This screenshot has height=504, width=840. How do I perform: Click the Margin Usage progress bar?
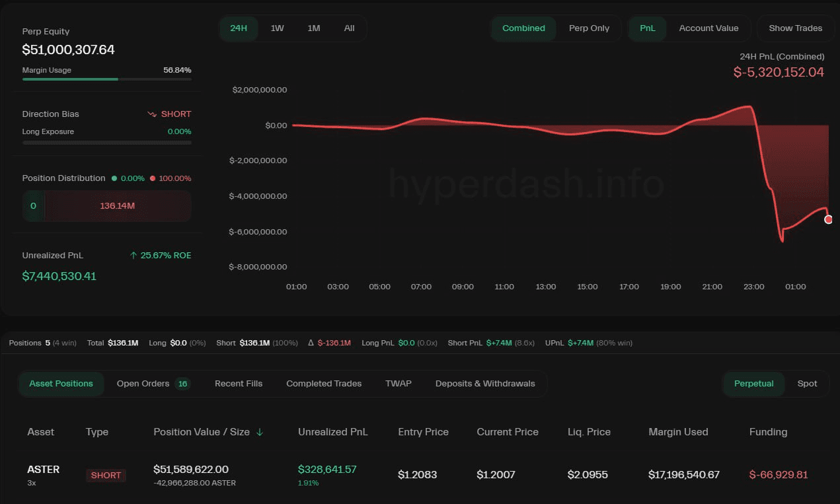click(x=106, y=79)
